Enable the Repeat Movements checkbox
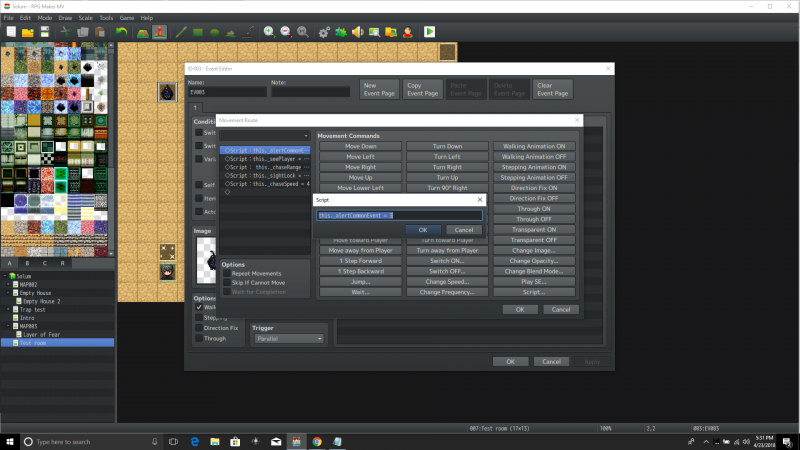The width and height of the screenshot is (800, 450). [x=227, y=273]
